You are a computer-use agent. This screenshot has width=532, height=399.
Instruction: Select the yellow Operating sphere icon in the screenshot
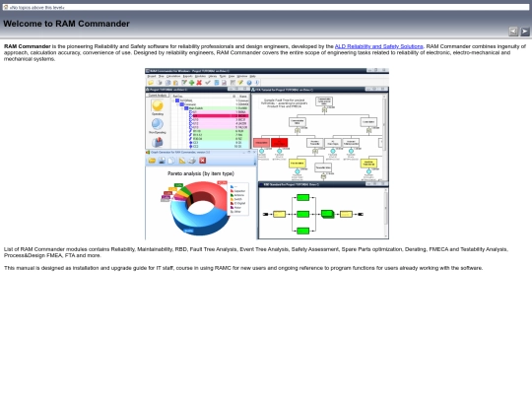pyautogui.click(x=158, y=105)
